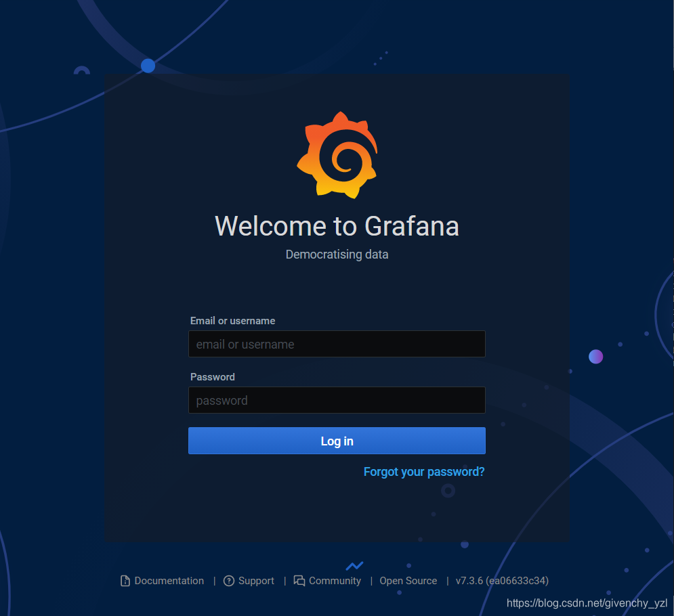
Task: Focus the Password input field
Action: click(x=337, y=400)
